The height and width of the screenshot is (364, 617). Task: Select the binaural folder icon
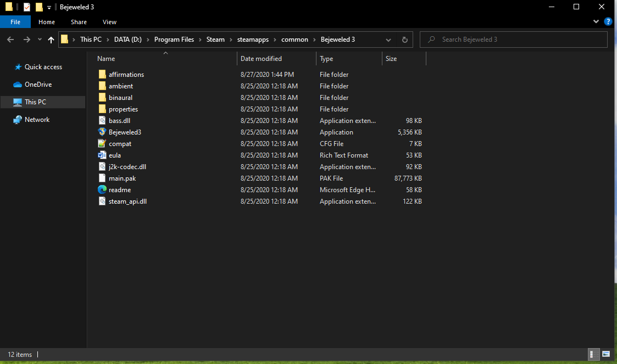pyautogui.click(x=102, y=98)
